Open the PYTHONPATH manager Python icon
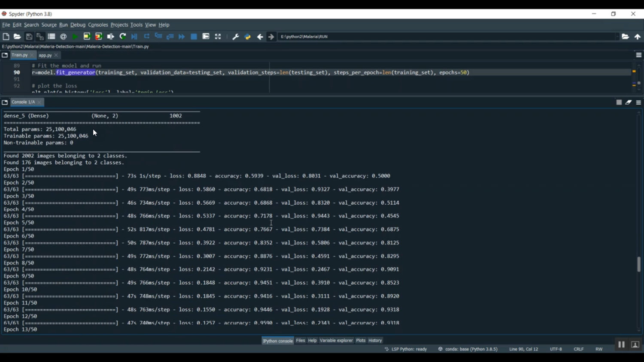644x362 pixels. click(248, 37)
